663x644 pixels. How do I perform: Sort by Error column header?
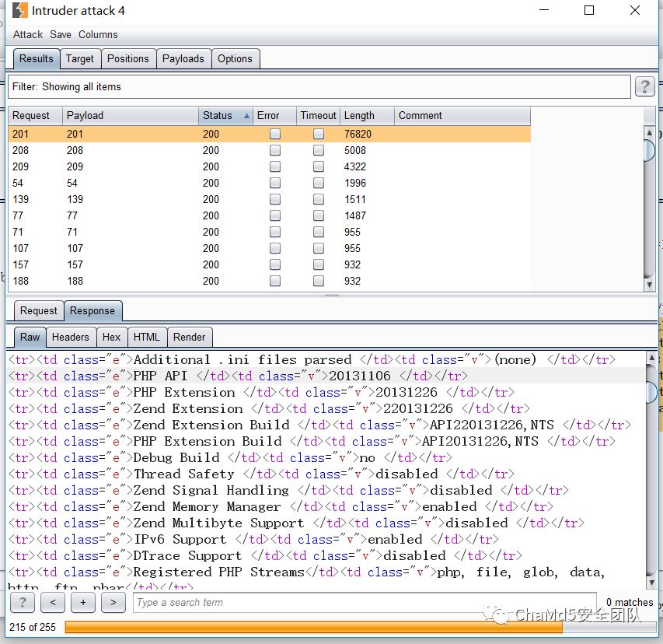pyautogui.click(x=274, y=116)
